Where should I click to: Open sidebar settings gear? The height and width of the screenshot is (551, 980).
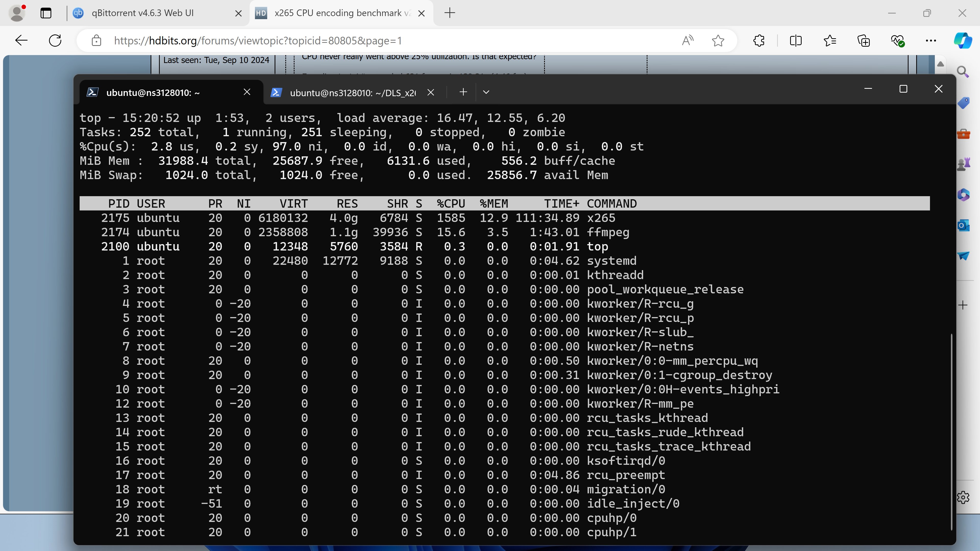(x=963, y=497)
